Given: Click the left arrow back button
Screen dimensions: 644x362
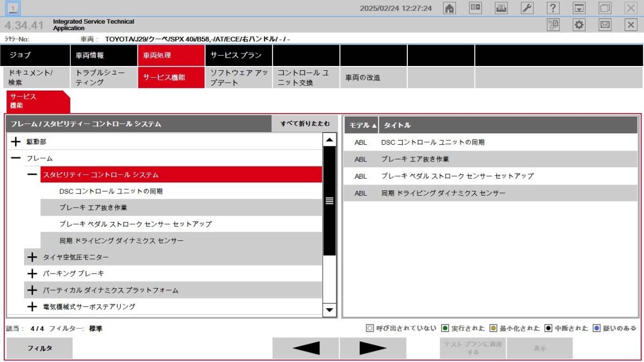Looking at the screenshot, I should [306, 348].
